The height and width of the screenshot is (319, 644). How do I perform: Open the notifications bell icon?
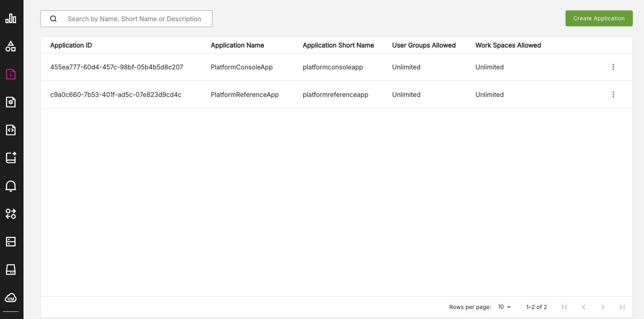pyautogui.click(x=11, y=186)
